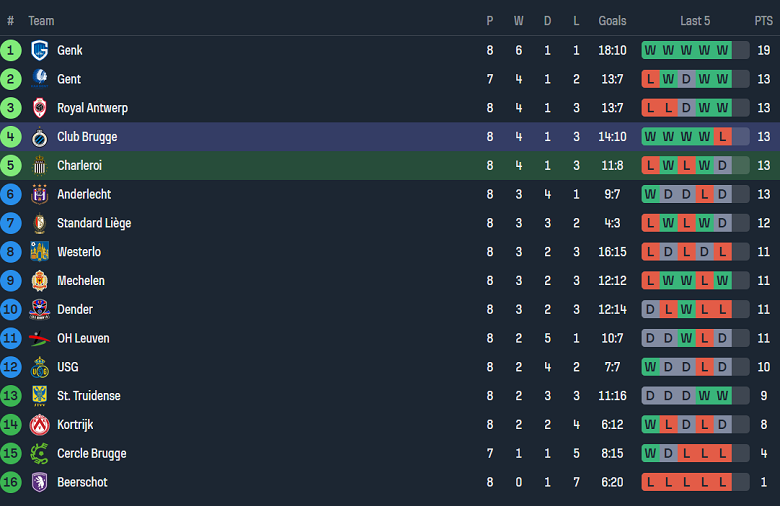Click the Gent club crest icon
Screen dimensions: 780x506
40,79
